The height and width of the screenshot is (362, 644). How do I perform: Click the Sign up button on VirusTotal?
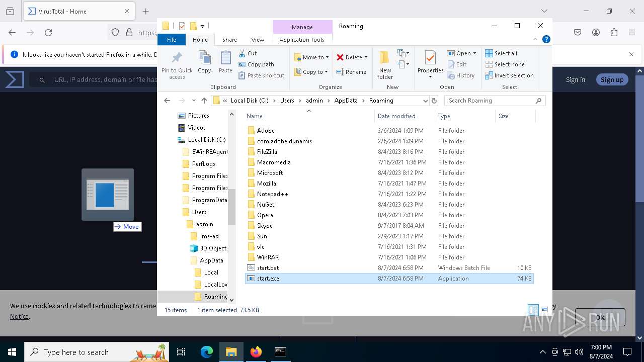point(612,79)
